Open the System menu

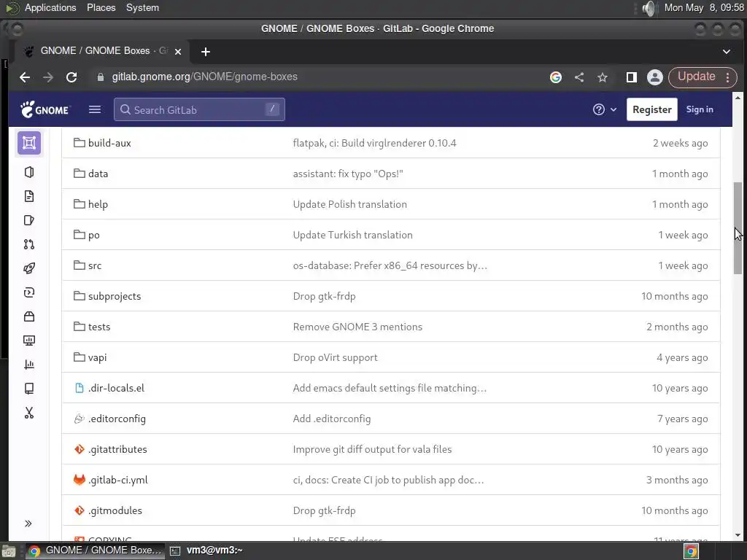[142, 7]
